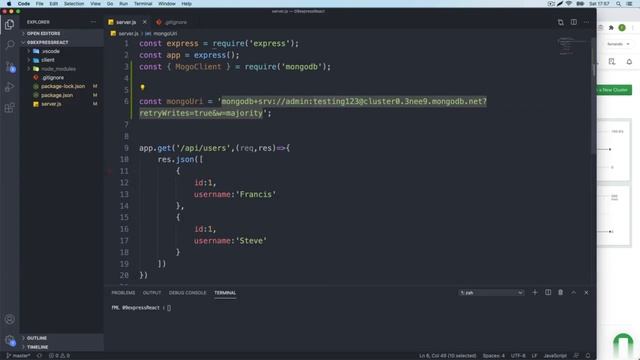Select the Terminal panel tab
The image size is (640, 360).
pyautogui.click(x=225, y=293)
